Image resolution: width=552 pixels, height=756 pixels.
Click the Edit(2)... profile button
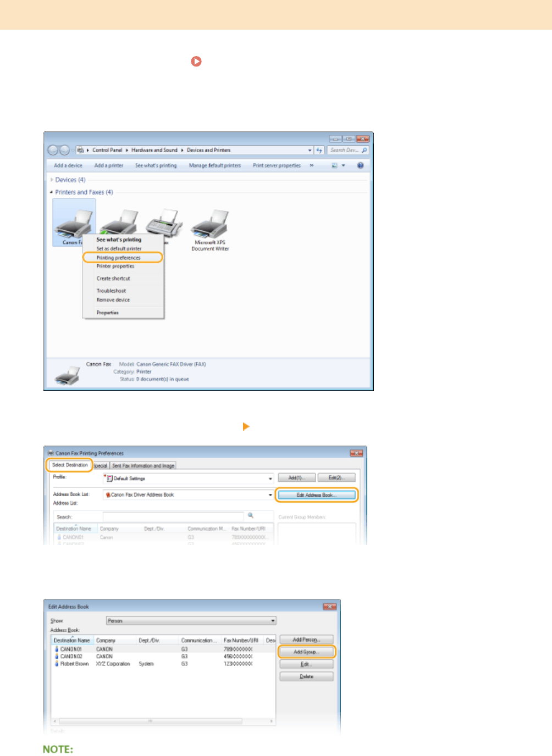click(336, 478)
